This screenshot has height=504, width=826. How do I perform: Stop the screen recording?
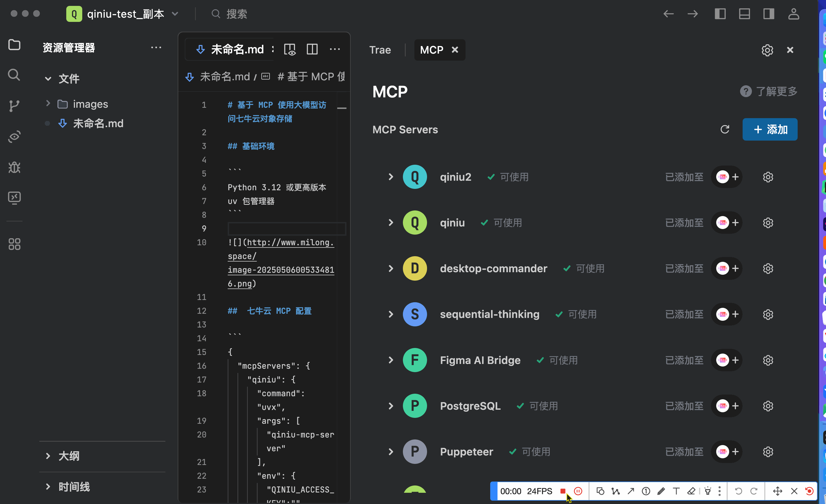563,491
